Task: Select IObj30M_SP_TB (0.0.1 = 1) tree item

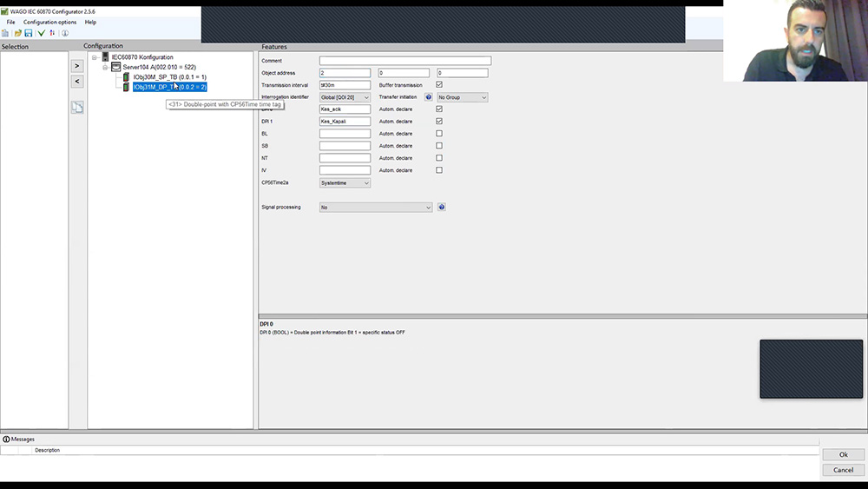Action: [x=170, y=77]
